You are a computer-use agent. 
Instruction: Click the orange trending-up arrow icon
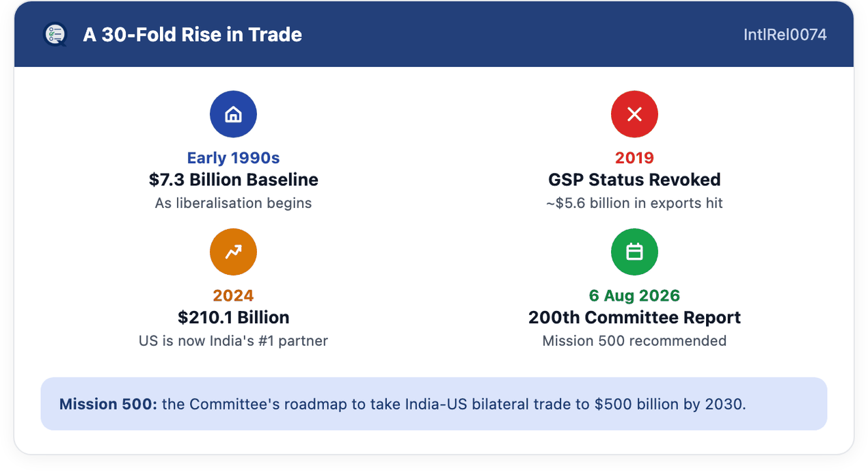pos(233,252)
